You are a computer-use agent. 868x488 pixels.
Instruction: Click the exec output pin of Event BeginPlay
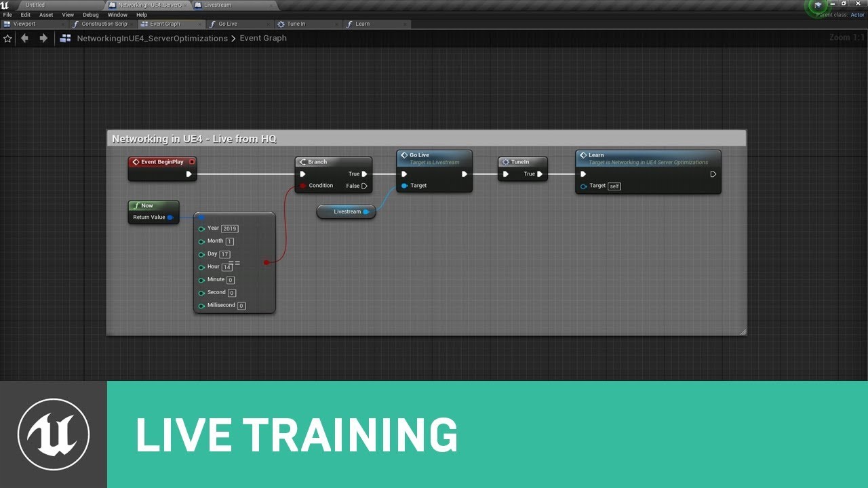(189, 174)
